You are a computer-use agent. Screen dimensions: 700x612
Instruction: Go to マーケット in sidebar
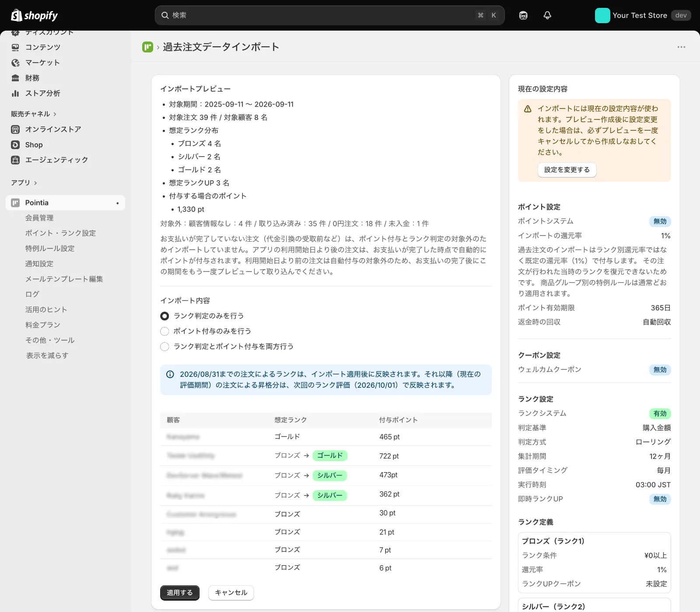coord(42,63)
